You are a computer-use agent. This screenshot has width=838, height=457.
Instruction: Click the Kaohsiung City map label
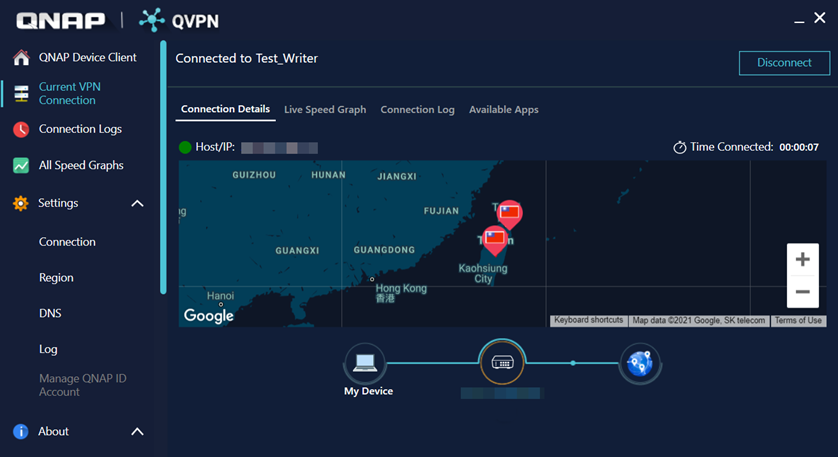coord(483,273)
